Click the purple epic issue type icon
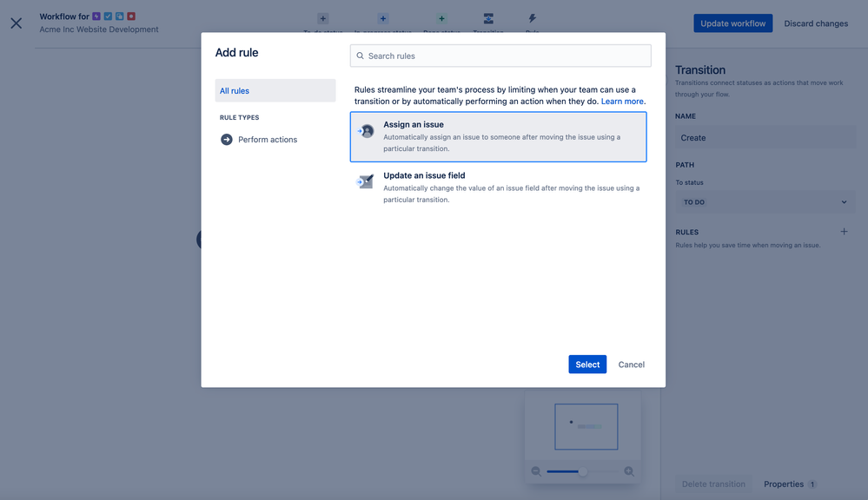868x500 pixels. tap(96, 16)
